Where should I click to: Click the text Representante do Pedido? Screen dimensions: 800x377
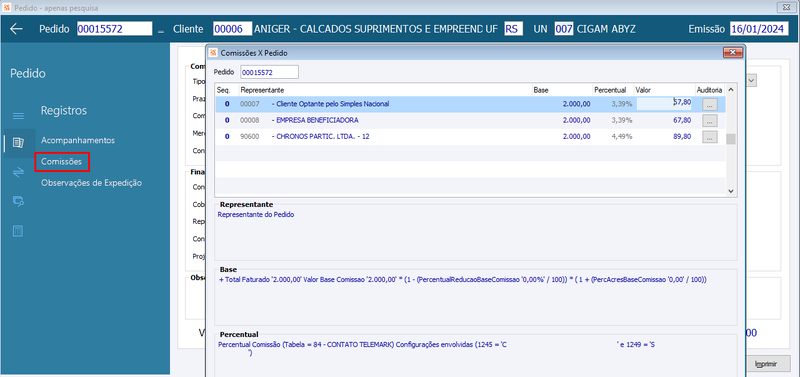(x=256, y=215)
